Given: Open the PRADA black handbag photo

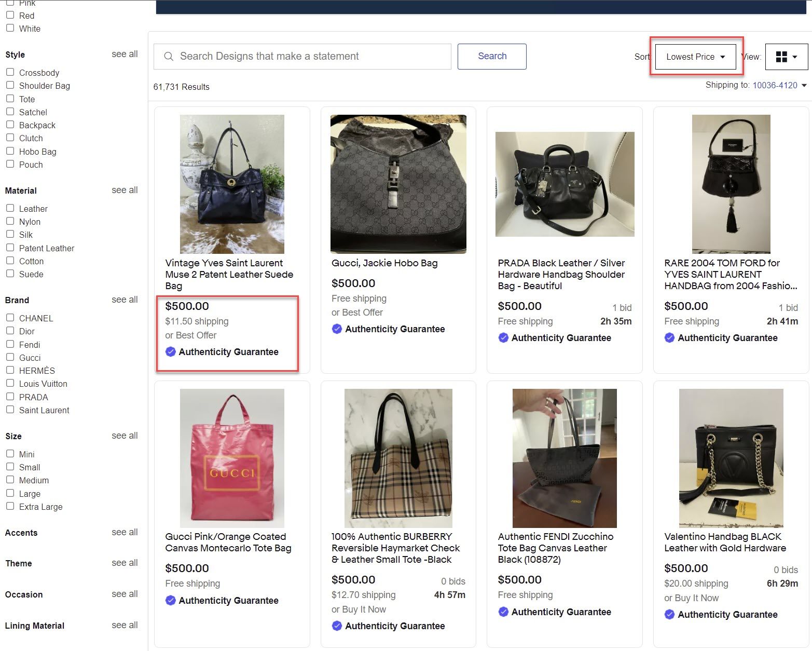Looking at the screenshot, I should point(565,184).
